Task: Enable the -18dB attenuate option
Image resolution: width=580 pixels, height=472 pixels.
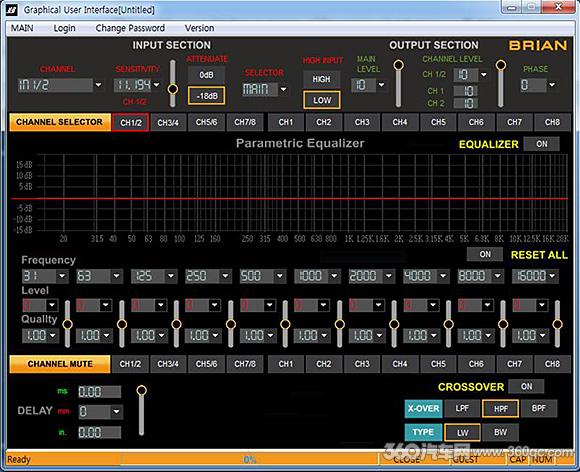Action: pos(206,96)
